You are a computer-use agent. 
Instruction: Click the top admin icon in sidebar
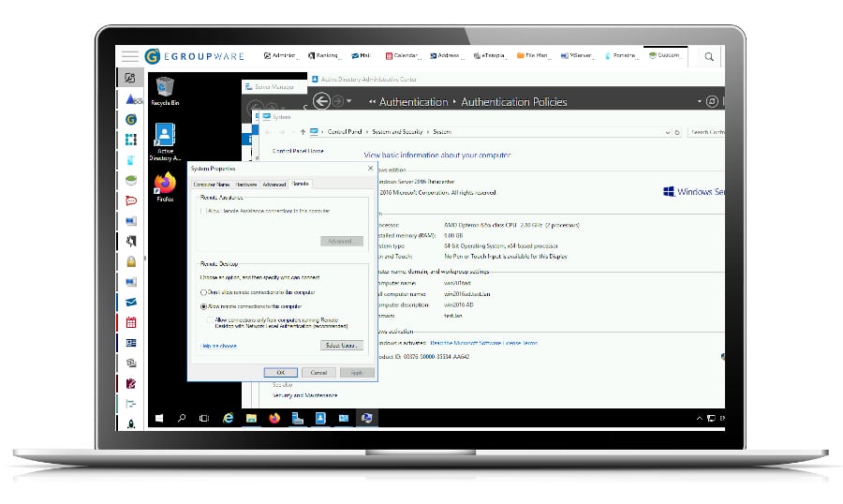130,78
